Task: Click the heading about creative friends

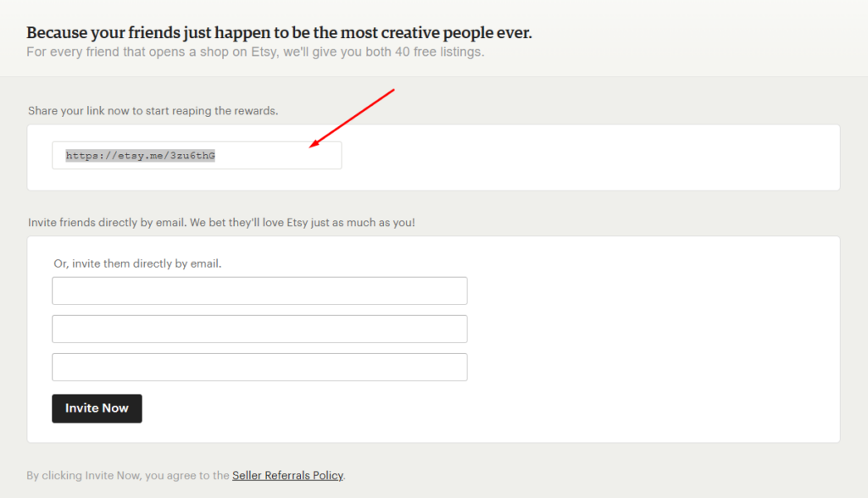Action: tap(279, 33)
